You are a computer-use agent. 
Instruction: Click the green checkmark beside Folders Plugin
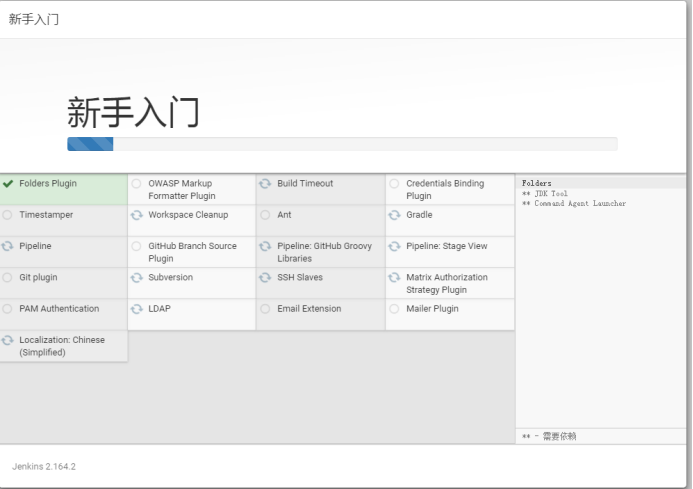click(8, 184)
